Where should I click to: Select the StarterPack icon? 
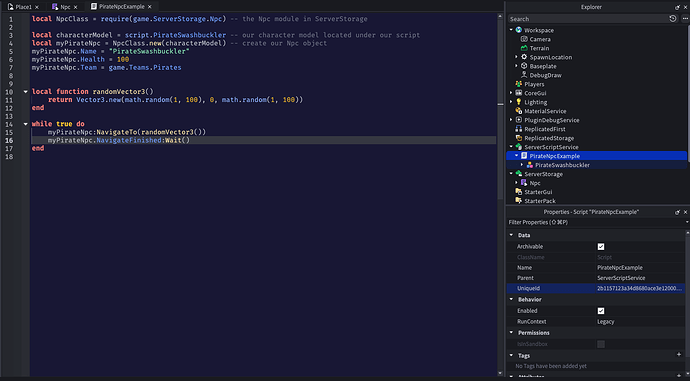click(x=519, y=201)
